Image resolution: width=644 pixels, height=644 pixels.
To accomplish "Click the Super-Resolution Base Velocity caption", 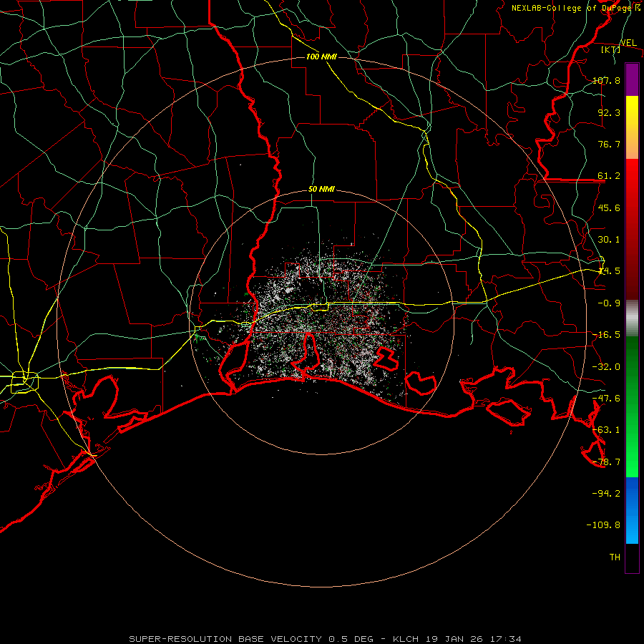I will point(325,639).
